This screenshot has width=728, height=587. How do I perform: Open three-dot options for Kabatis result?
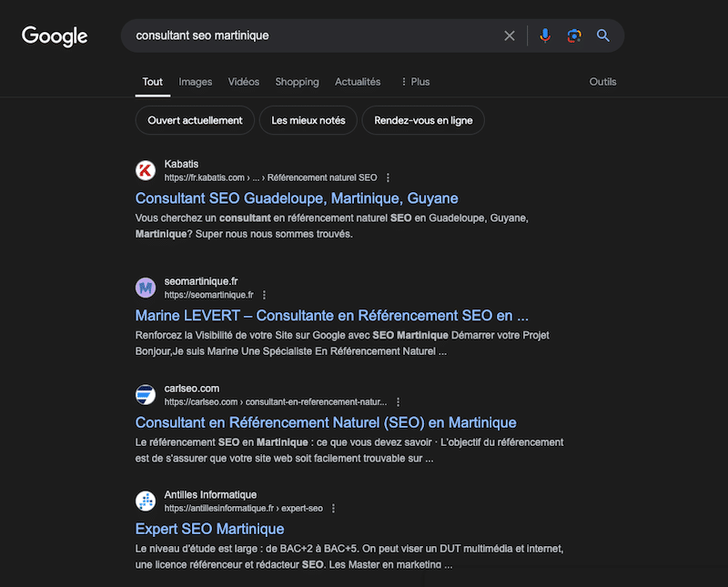tap(389, 177)
